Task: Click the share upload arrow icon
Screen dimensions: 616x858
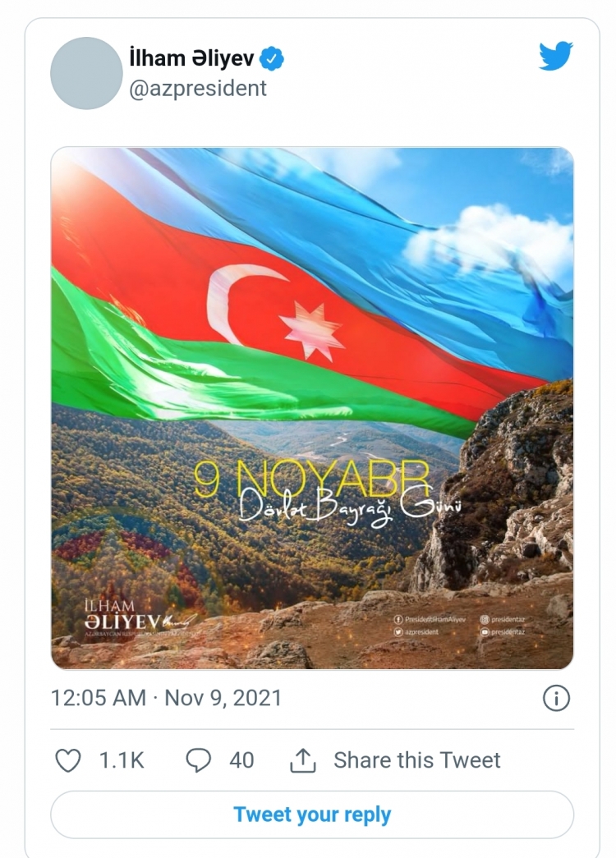Action: coord(303,760)
